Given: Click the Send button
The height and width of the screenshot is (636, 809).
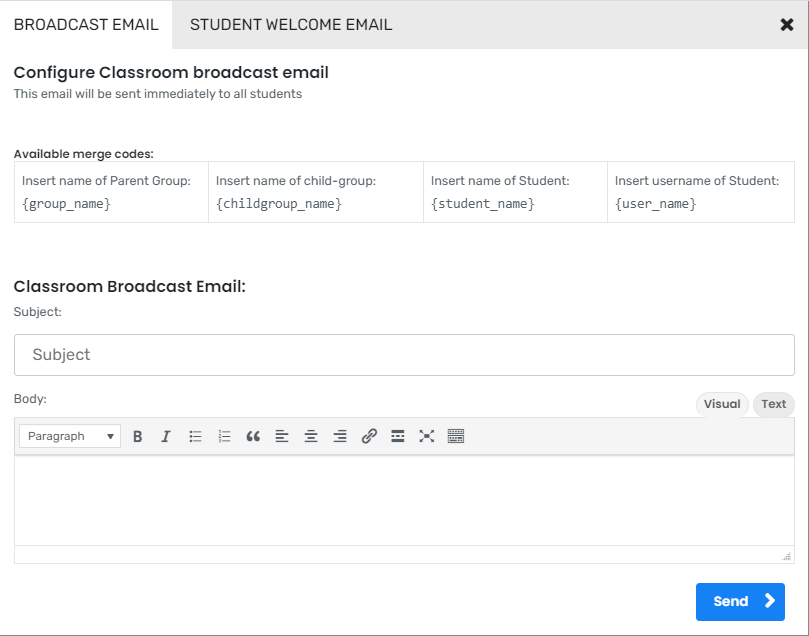Looking at the screenshot, I should click(740, 601).
